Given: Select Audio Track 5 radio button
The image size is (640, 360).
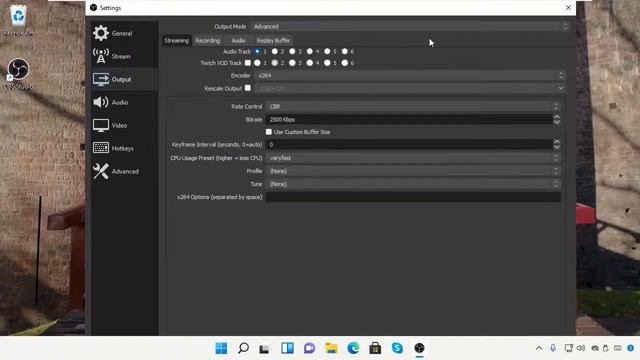Looking at the screenshot, I should point(327,51).
